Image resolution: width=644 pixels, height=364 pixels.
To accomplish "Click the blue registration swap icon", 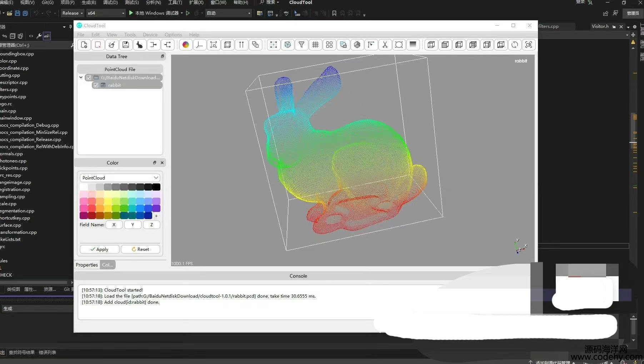I will (343, 45).
